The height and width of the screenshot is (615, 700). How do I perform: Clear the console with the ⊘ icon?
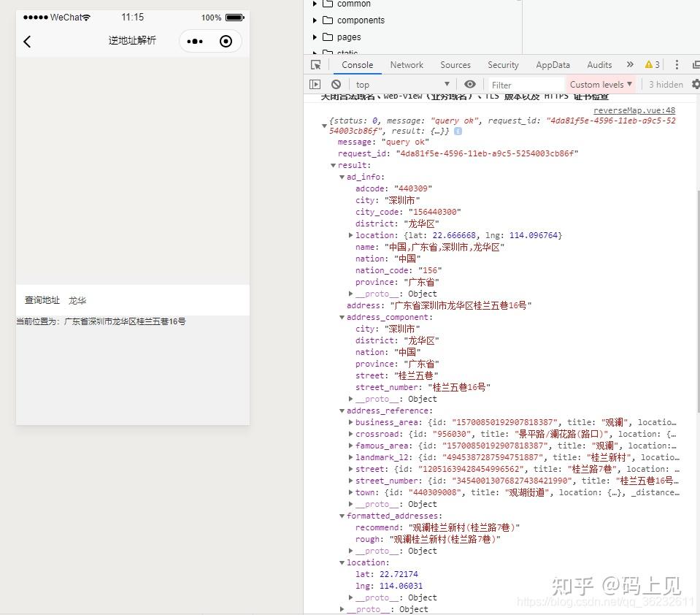[x=336, y=85]
